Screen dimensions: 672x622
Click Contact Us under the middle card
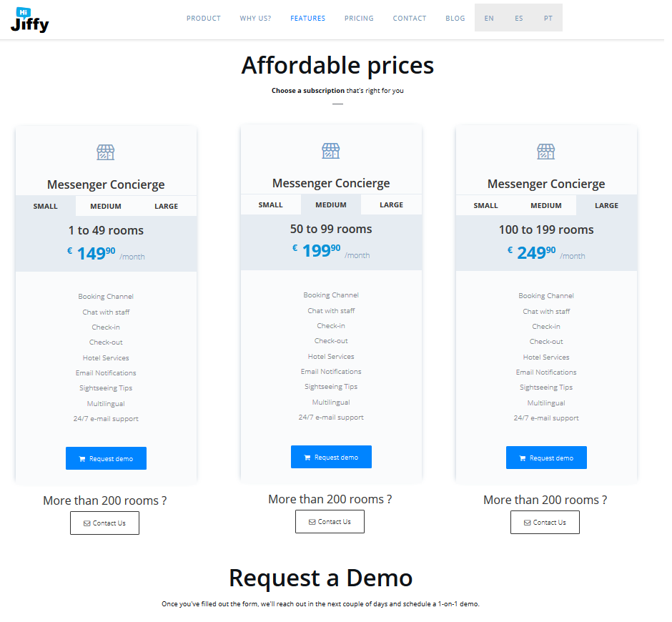pos(330,522)
